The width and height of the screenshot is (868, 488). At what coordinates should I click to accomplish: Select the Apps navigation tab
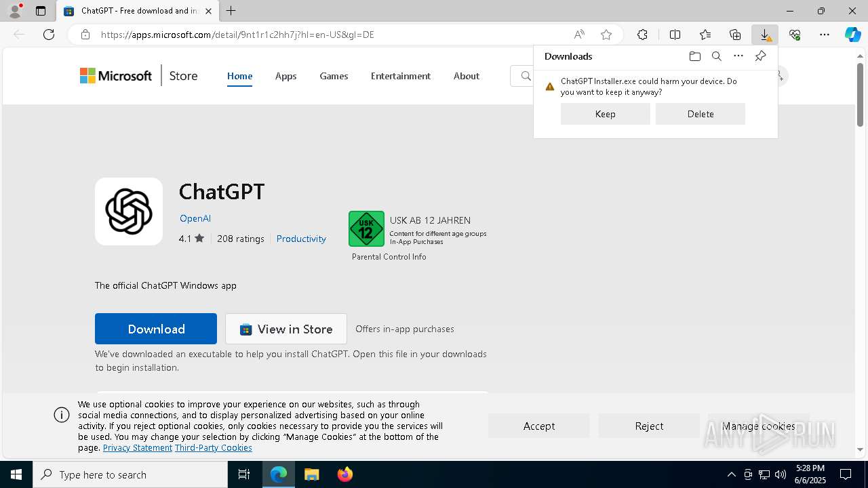pos(285,76)
